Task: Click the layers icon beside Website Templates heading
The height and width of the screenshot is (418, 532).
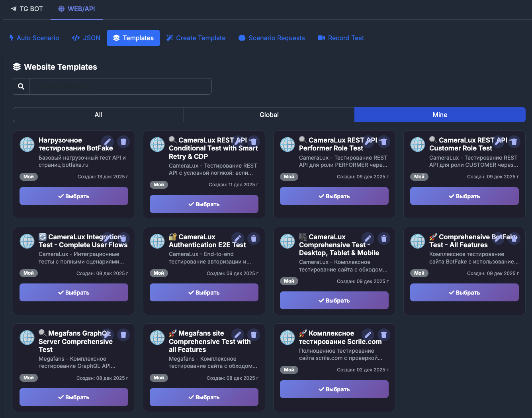Action: [16, 66]
